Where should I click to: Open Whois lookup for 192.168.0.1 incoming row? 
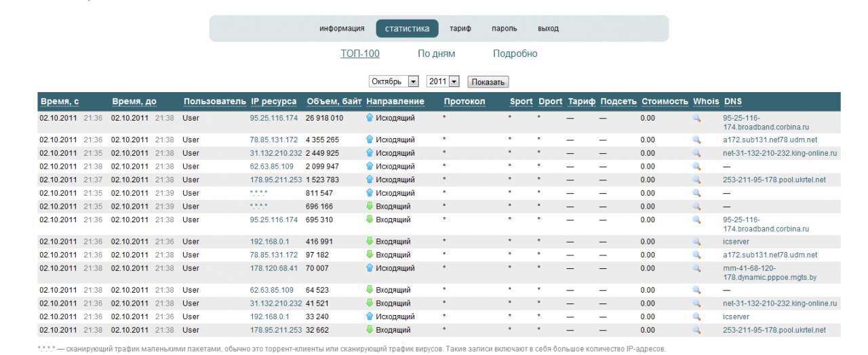696,242
